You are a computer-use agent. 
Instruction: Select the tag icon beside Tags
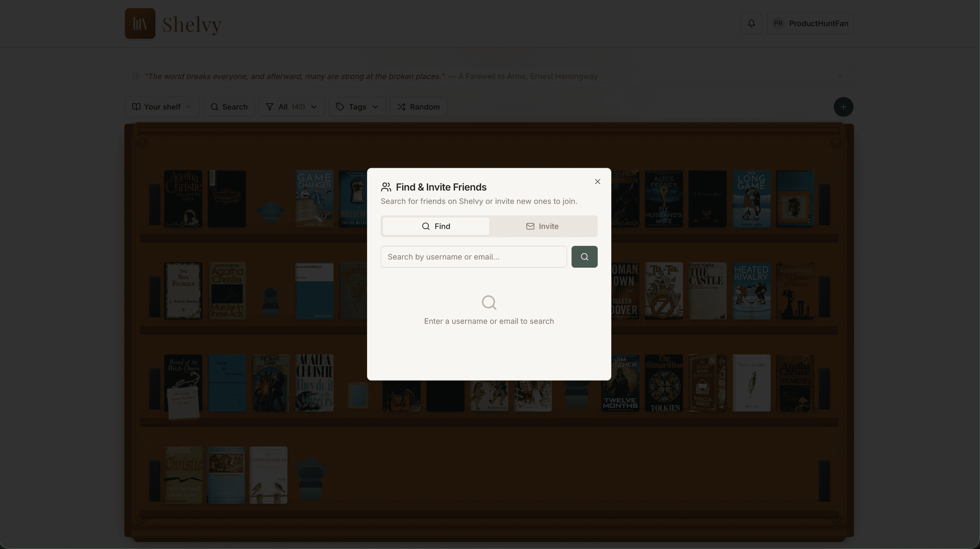click(x=340, y=107)
